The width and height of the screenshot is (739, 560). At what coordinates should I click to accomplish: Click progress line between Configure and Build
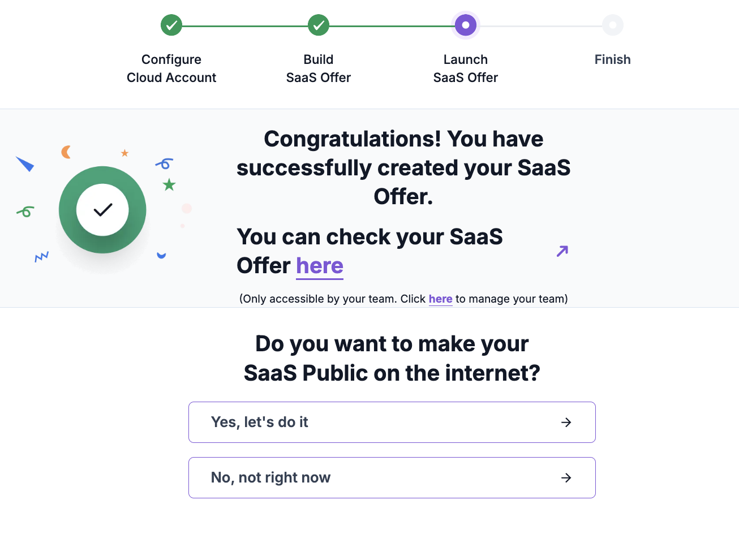click(x=245, y=25)
